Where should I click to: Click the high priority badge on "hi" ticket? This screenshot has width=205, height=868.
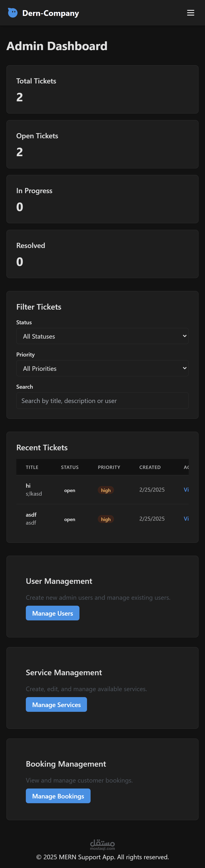click(x=106, y=490)
